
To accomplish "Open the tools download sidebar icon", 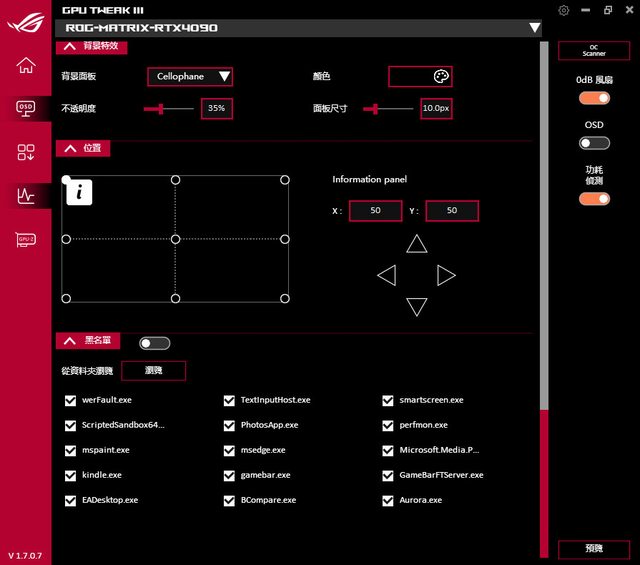I will 26,152.
